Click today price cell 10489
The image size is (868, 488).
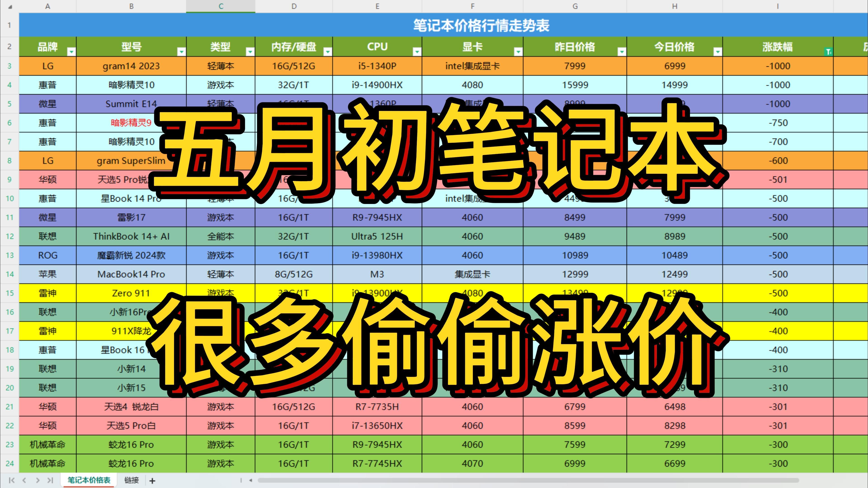(675, 255)
